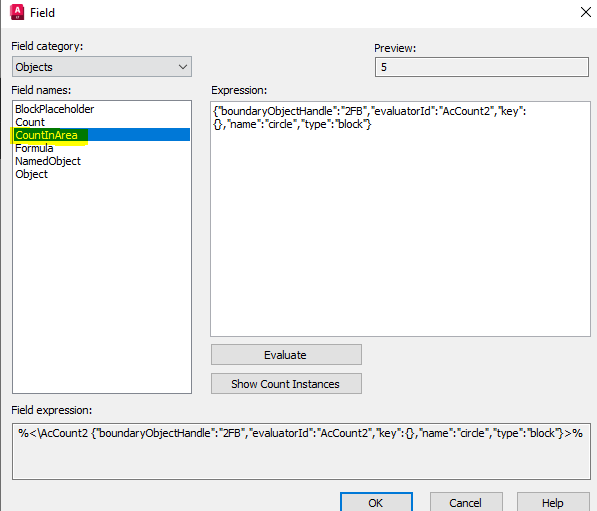Confirm with the OK button
This screenshot has height=511, width=597.
coord(376,502)
